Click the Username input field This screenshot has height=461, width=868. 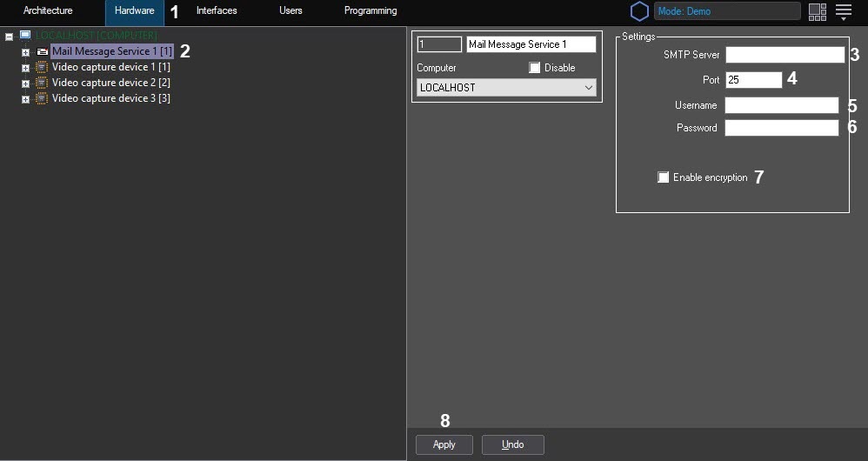(782, 105)
